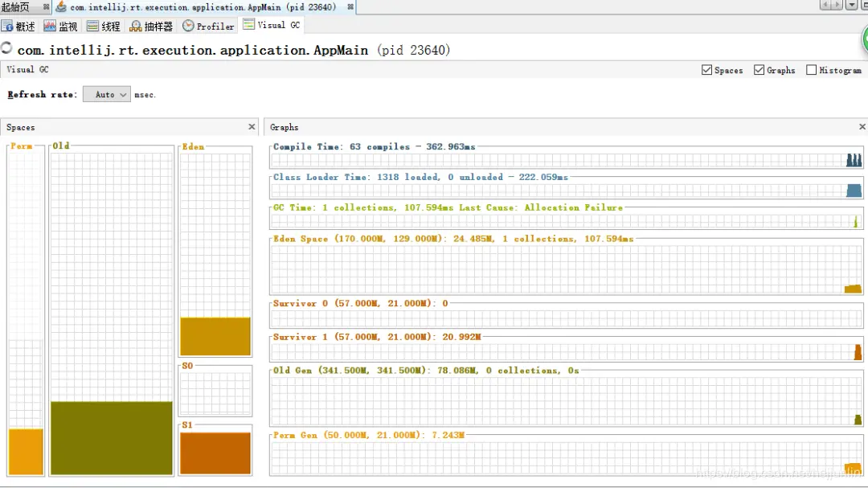Open the 线程 threads tab

coord(104,26)
